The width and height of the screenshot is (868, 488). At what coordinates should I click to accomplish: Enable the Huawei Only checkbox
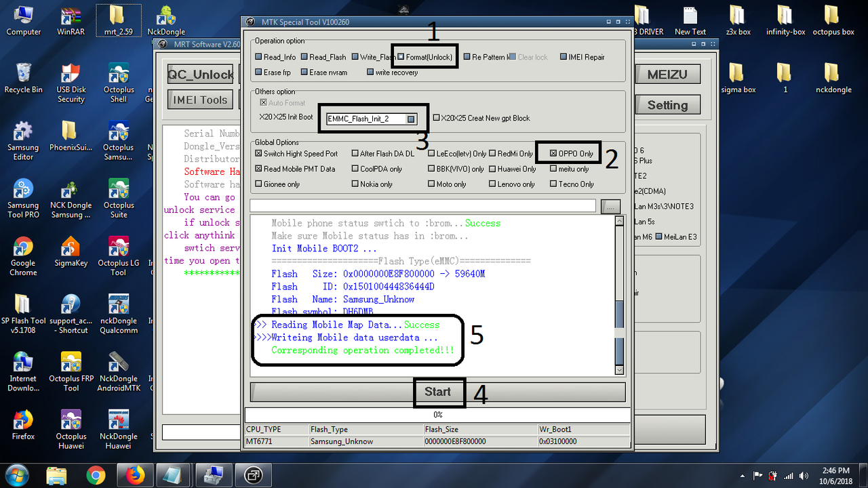coord(493,169)
